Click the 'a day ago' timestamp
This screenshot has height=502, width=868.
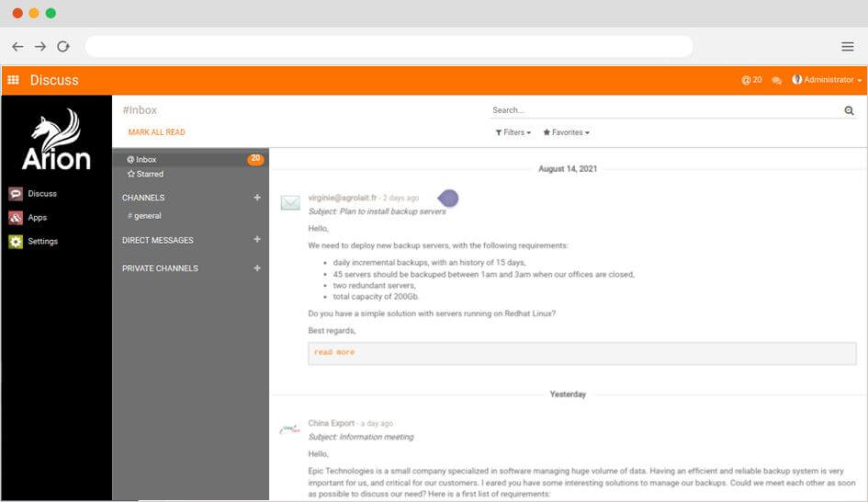tap(377, 424)
